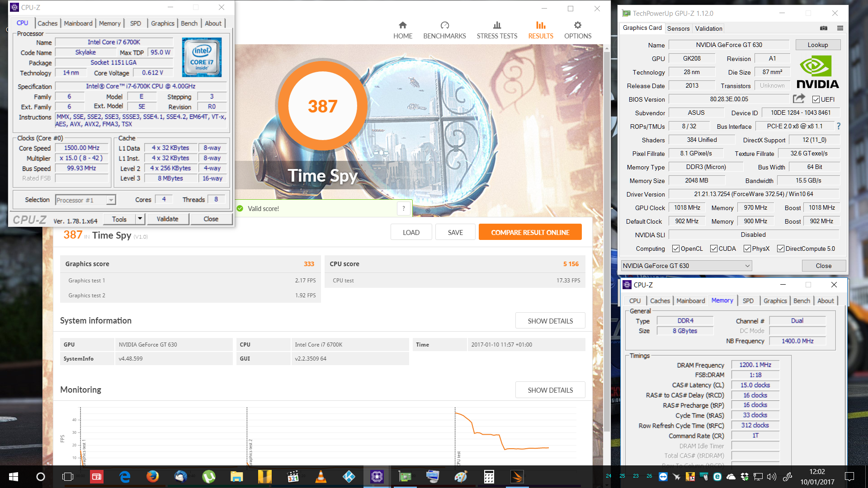Click the Bus Interface question mark icon
Image resolution: width=868 pixels, height=488 pixels.
pos(839,126)
